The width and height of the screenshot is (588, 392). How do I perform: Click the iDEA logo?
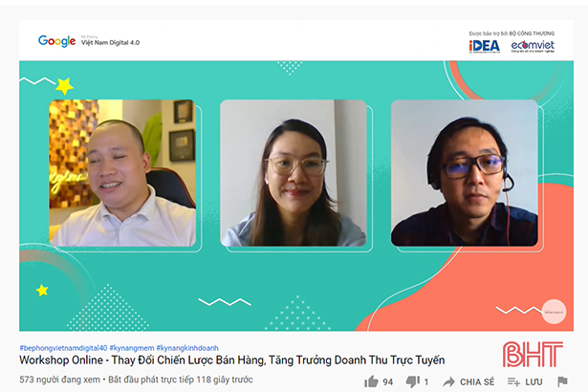pyautogui.click(x=484, y=46)
